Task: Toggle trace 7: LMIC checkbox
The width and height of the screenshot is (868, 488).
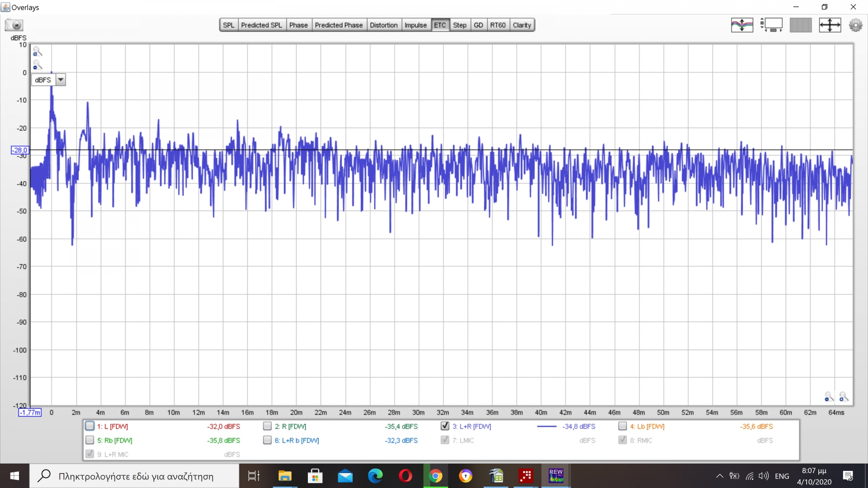Action: pos(445,440)
